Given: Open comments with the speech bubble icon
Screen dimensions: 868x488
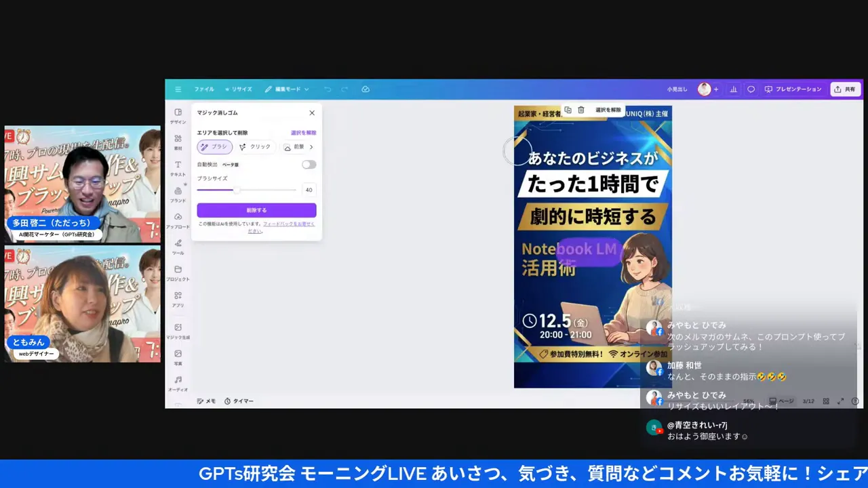Looking at the screenshot, I should click(x=751, y=89).
